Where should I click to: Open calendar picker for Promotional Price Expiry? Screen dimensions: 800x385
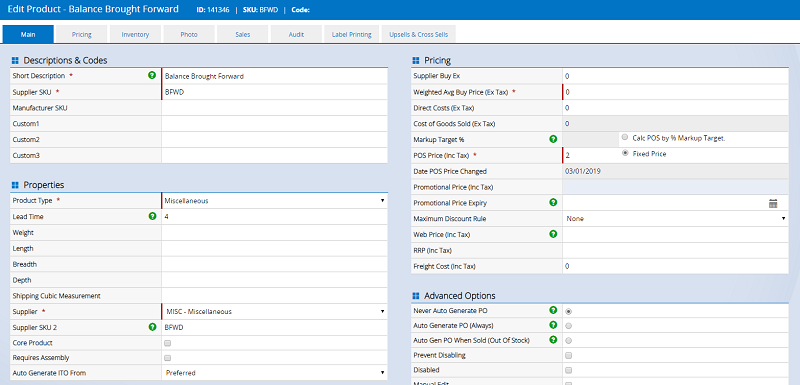coord(773,203)
